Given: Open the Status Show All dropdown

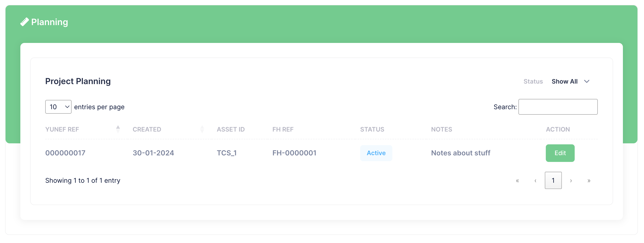Looking at the screenshot, I should coord(570,81).
